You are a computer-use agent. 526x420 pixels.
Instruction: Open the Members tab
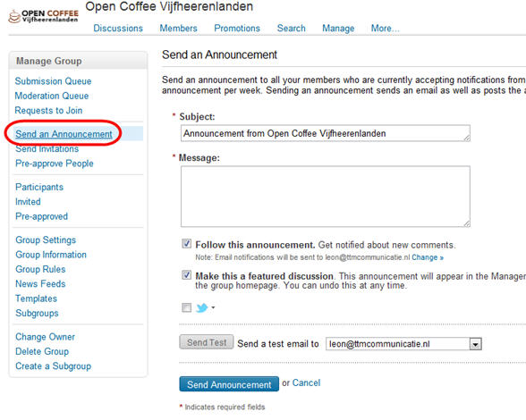coord(178,29)
